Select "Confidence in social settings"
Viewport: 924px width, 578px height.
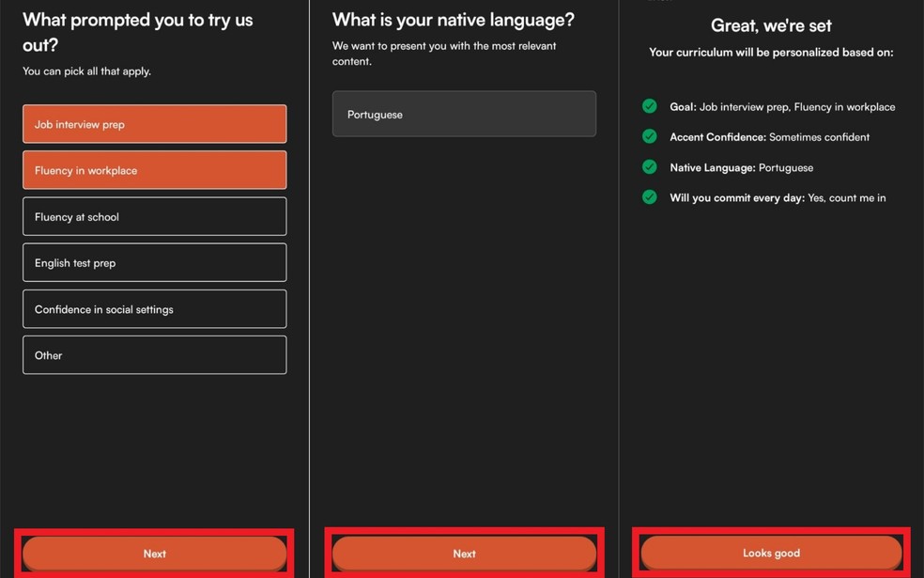click(x=154, y=308)
